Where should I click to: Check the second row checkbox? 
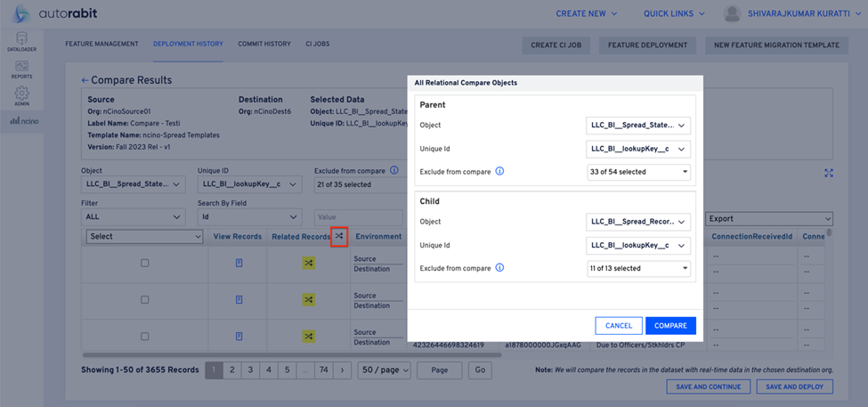pyautogui.click(x=145, y=300)
